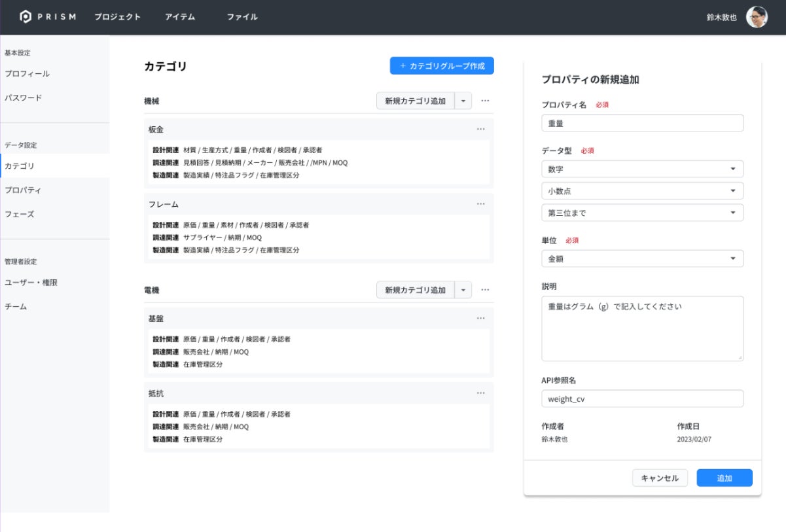This screenshot has height=532, width=786.
Task: Open the more options menu for フレーム
Action: 481,204
